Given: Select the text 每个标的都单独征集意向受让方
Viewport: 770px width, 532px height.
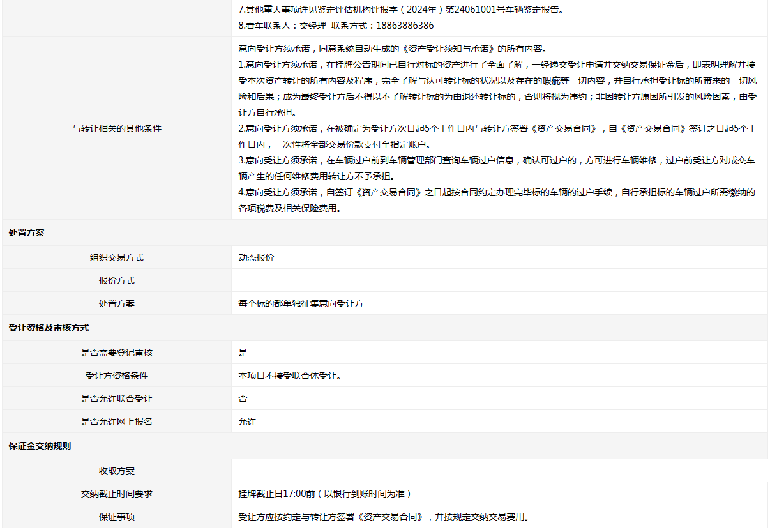Looking at the screenshot, I should 301,304.
